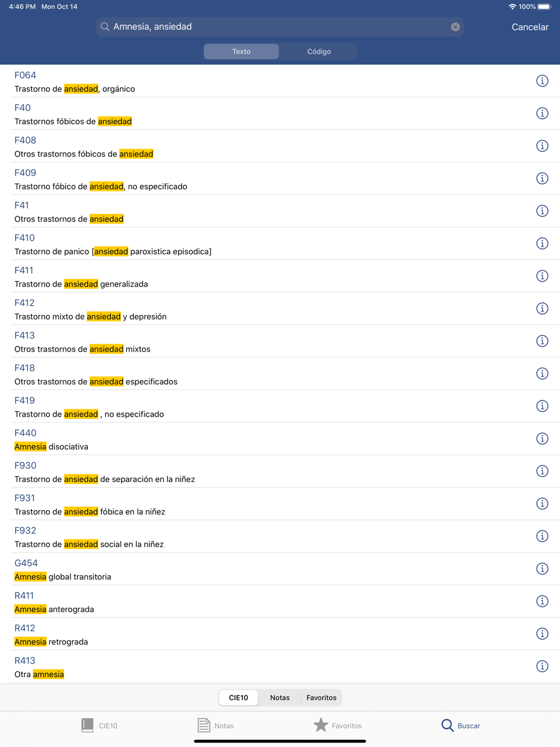Viewport: 560px width, 747px height.
Task: Switch search mode to Texto
Action: [241, 52]
